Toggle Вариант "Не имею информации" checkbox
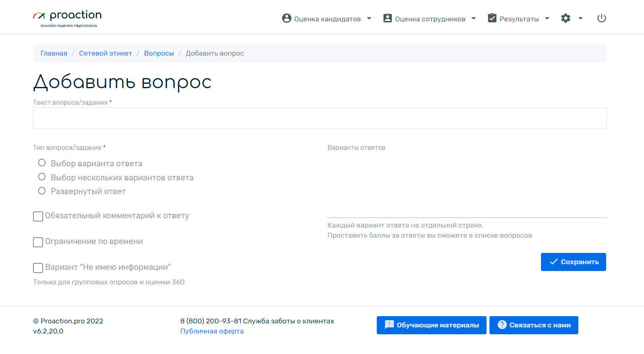 click(x=38, y=268)
